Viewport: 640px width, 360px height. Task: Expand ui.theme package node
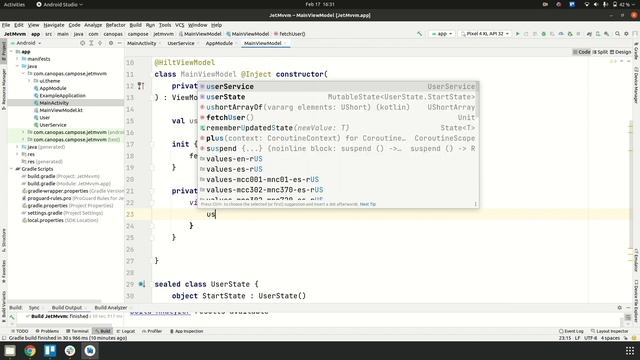[x=29, y=81]
